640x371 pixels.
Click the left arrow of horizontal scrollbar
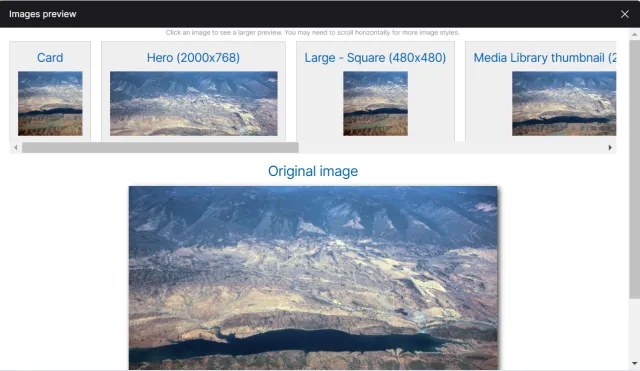point(16,147)
